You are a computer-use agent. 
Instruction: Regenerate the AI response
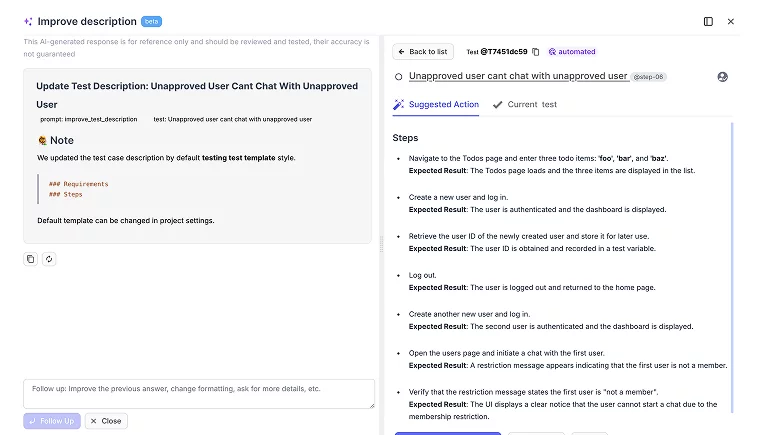tap(49, 259)
